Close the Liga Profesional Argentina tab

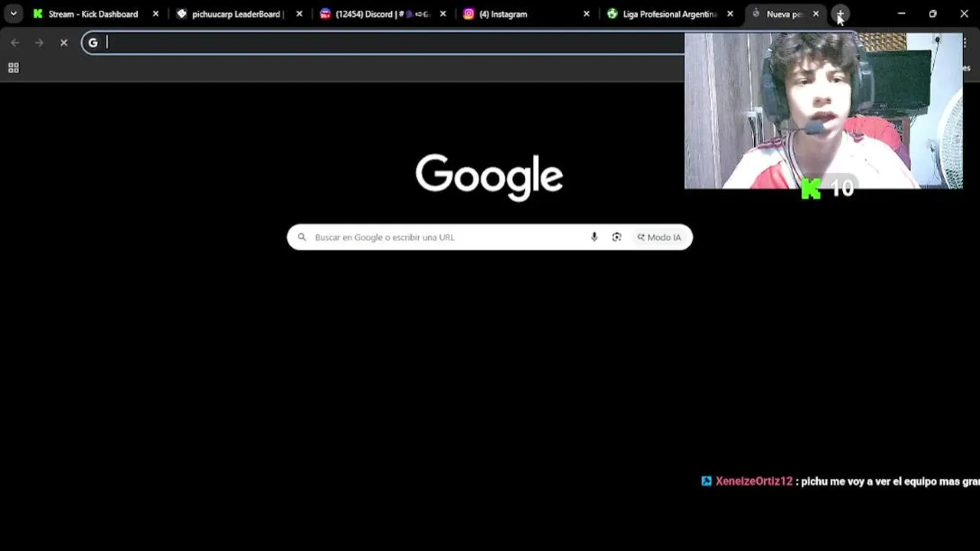coord(730,14)
